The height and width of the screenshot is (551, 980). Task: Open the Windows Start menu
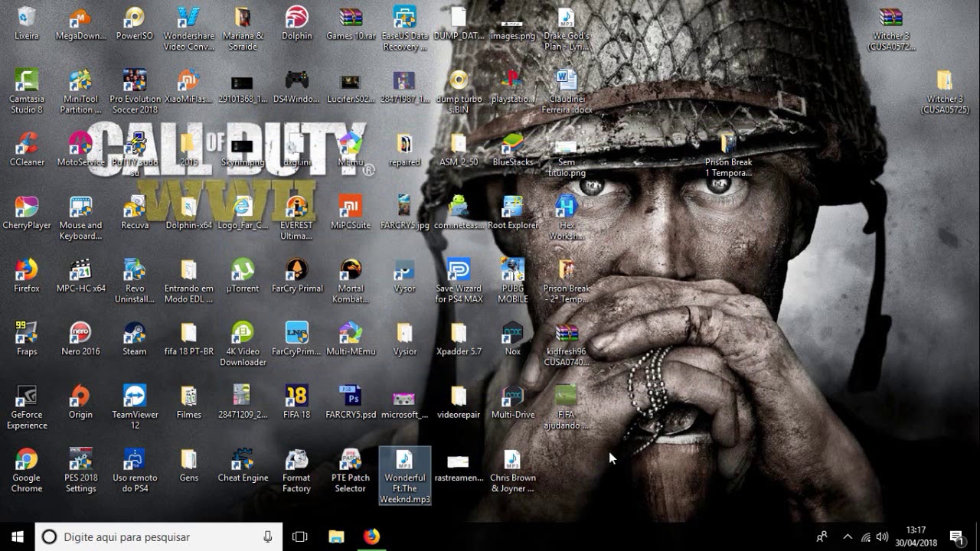coord(18,536)
